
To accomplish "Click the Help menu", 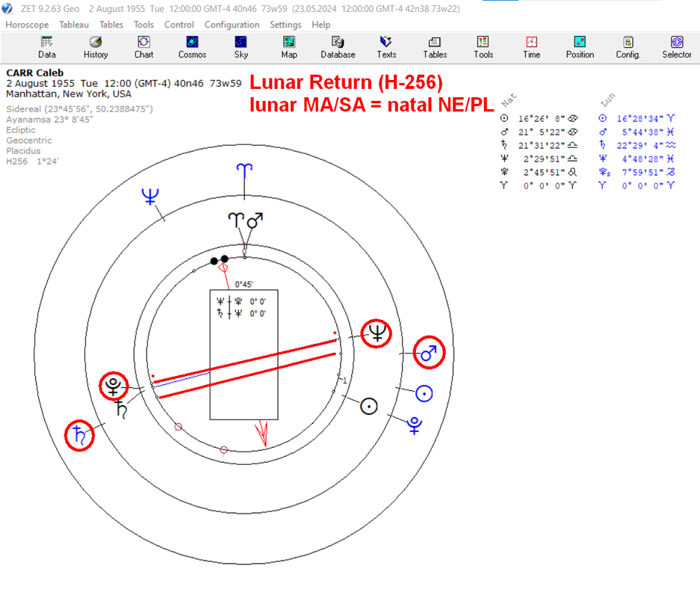I will 321,25.
